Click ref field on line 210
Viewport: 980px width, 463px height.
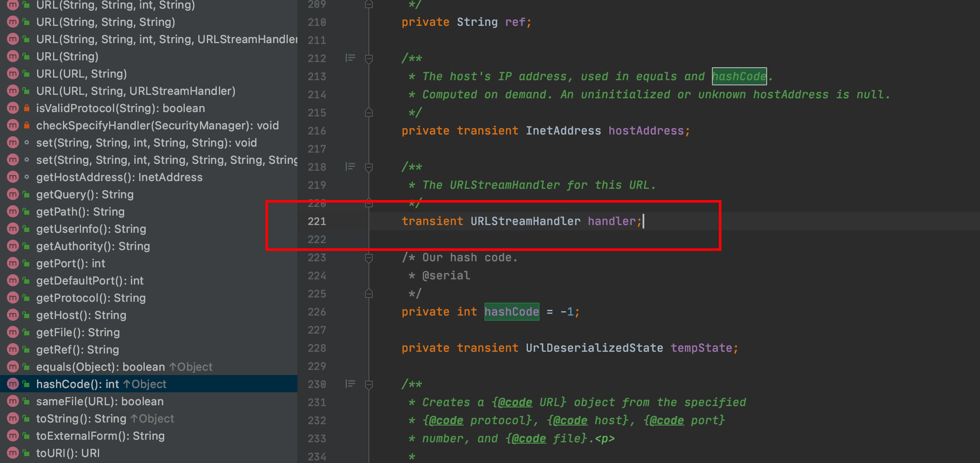pos(515,22)
